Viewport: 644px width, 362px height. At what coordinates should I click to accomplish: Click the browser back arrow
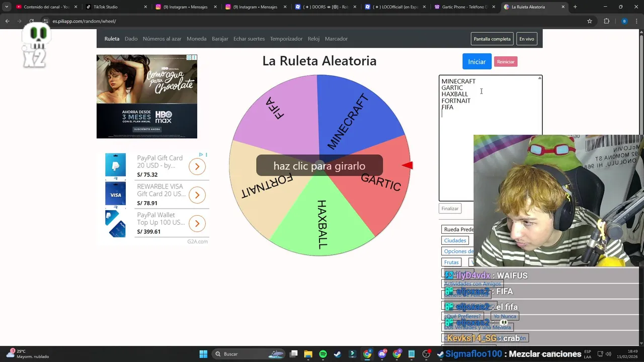pos(7,21)
